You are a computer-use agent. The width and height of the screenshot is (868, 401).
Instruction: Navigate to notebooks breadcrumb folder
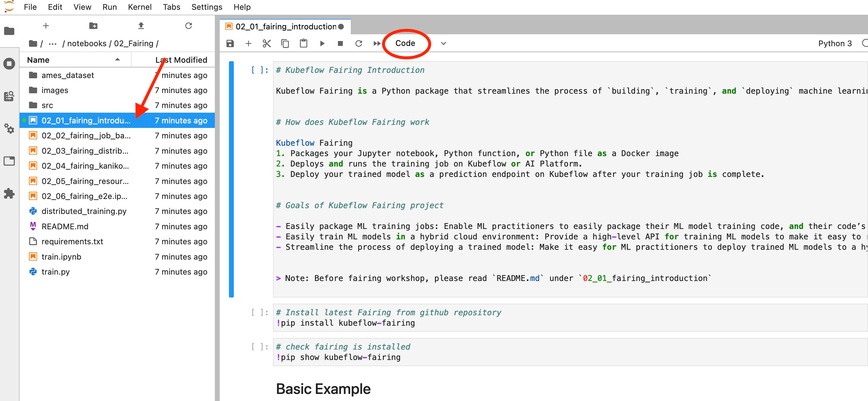click(87, 43)
